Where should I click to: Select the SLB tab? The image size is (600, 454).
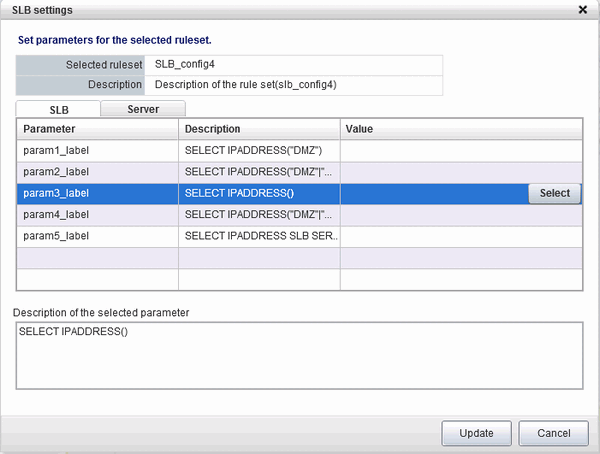point(58,108)
